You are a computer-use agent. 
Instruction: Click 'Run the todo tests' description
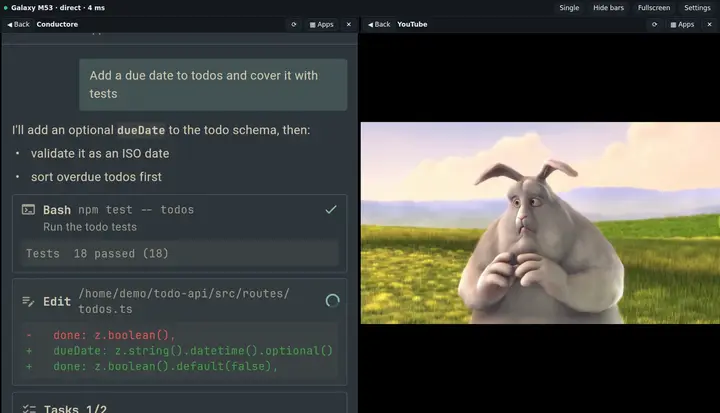(x=90, y=227)
